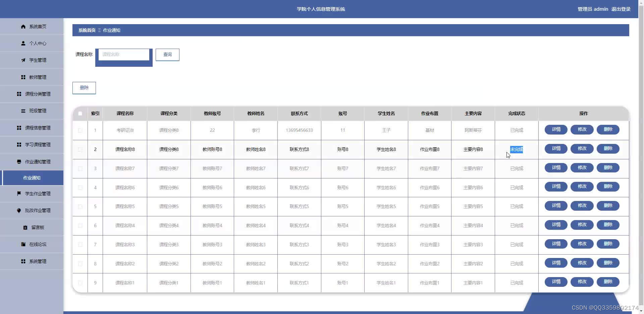Viewport: 644px width, 314px height.
Task: Click the home icon beside 系统首页
Action: tap(23, 27)
